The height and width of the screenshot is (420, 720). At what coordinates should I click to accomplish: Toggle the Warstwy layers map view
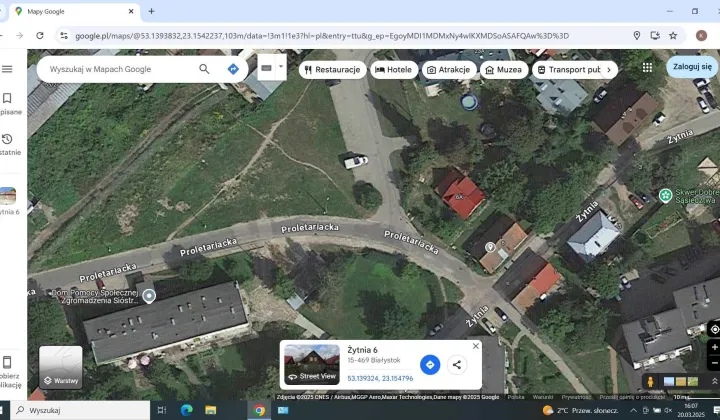point(61,367)
